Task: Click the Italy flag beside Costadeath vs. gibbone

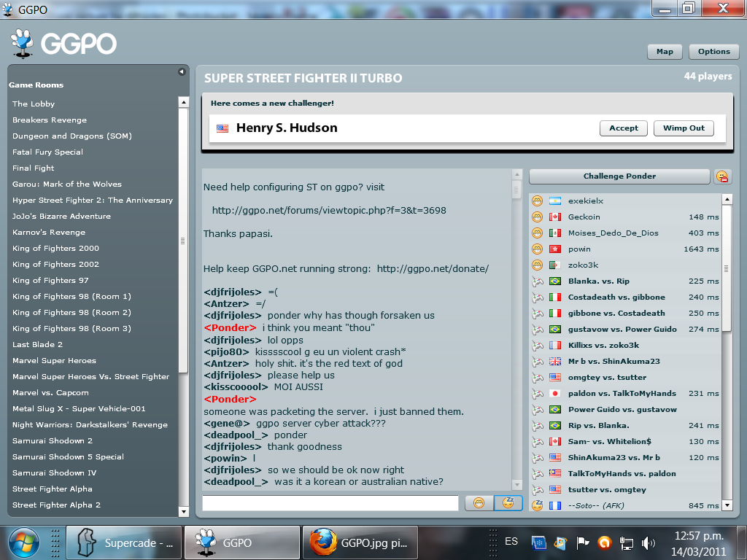Action: click(x=555, y=297)
